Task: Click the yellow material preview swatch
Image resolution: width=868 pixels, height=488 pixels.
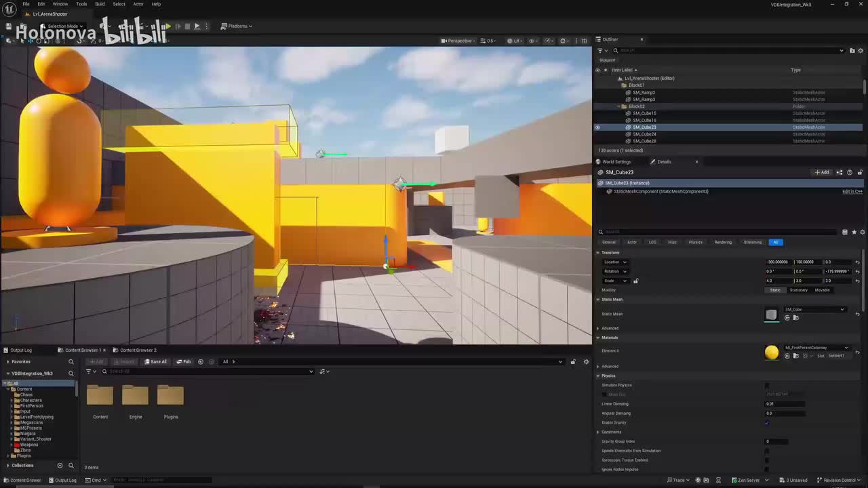Action: pyautogui.click(x=772, y=352)
